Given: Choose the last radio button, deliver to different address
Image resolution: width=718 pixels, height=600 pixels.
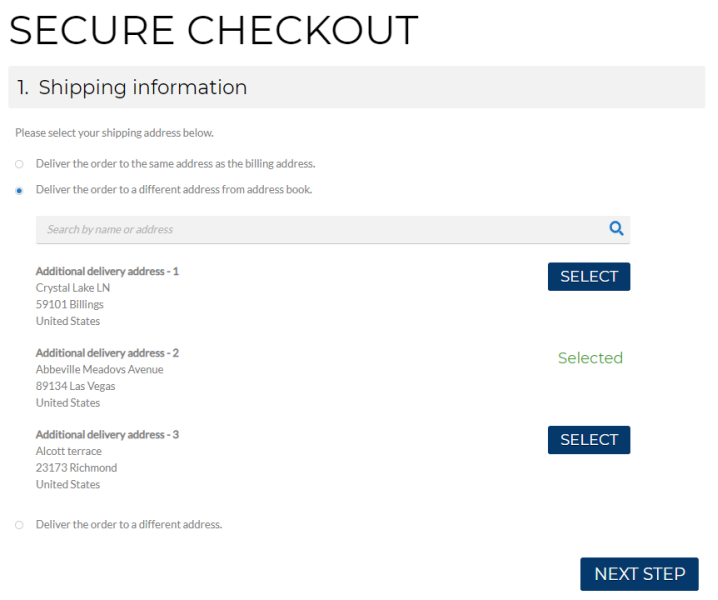Looking at the screenshot, I should pyautogui.click(x=19, y=525).
